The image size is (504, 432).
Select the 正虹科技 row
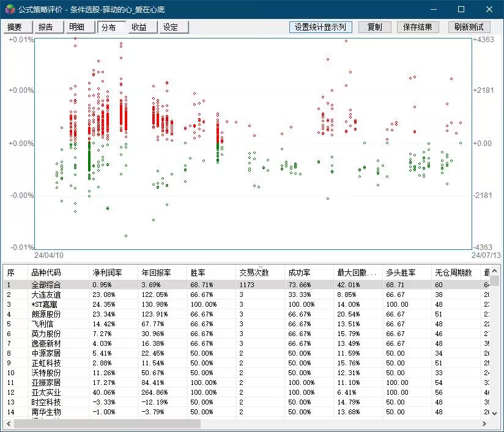tap(246, 363)
